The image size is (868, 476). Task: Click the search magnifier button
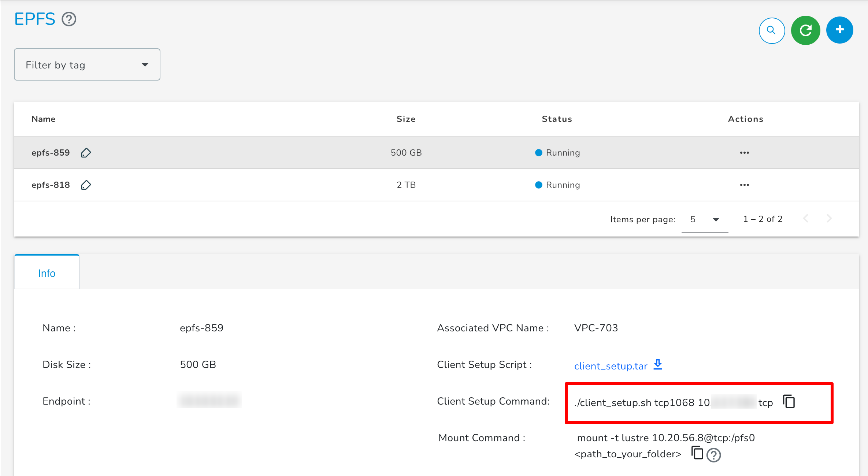[772, 30]
